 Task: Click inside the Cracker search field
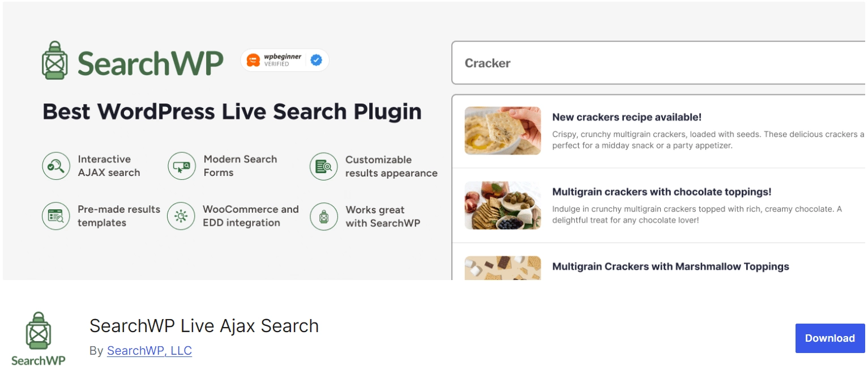623,63
